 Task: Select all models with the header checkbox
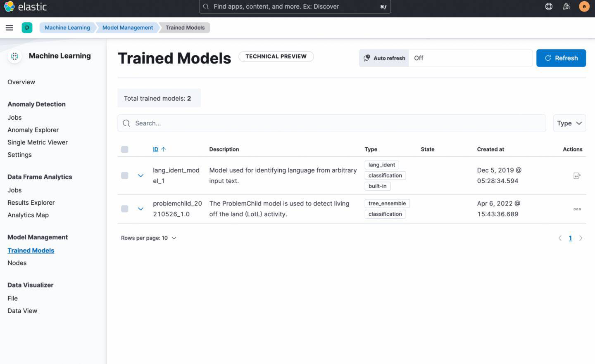(124, 149)
